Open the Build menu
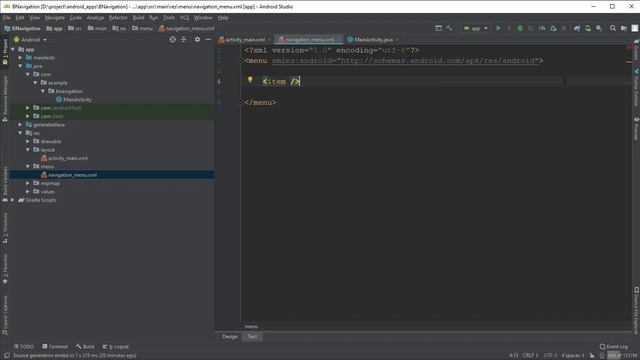The height and width of the screenshot is (360, 640). click(x=138, y=18)
